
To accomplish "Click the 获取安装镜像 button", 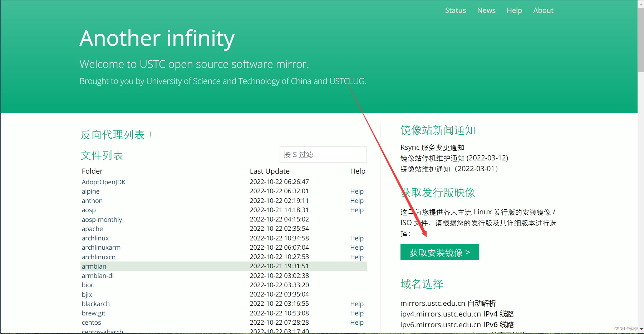I will [439, 252].
